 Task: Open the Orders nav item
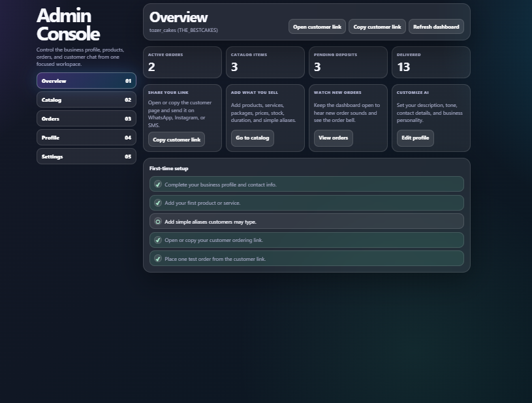86,119
